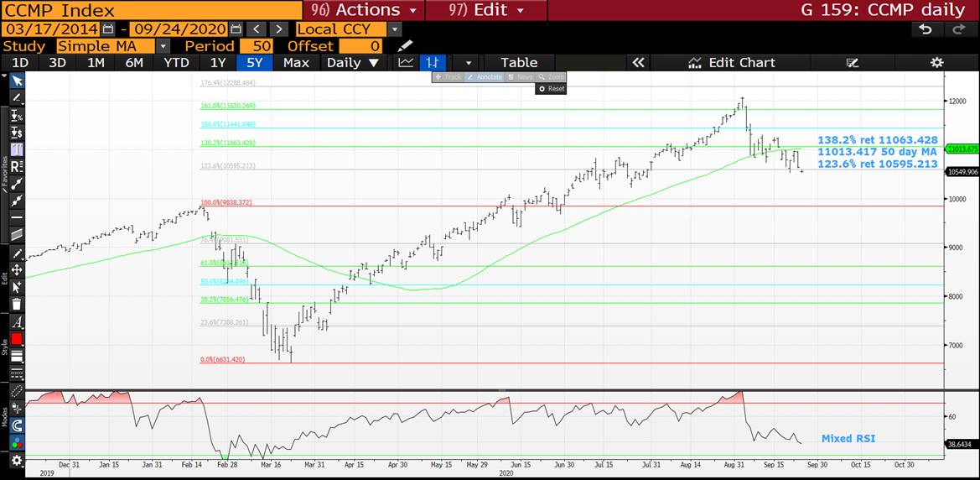Click the pencil icon next to Offset
The image size is (980, 480).
405,46
